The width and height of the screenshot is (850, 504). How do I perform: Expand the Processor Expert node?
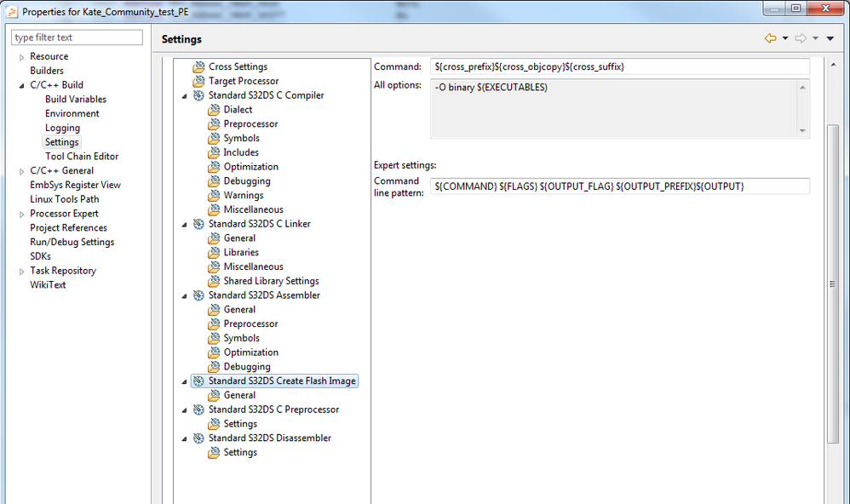pos(21,214)
